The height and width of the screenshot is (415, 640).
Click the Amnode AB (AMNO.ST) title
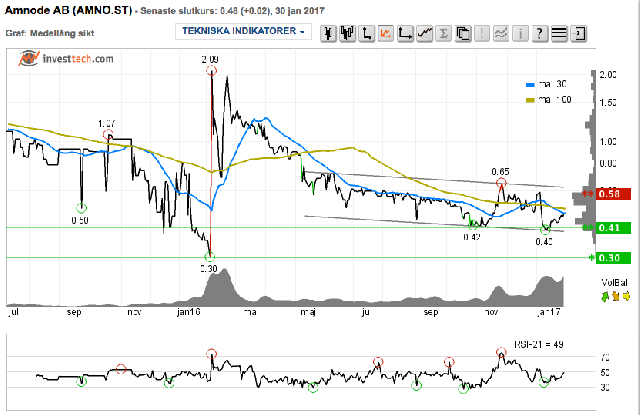69,11
